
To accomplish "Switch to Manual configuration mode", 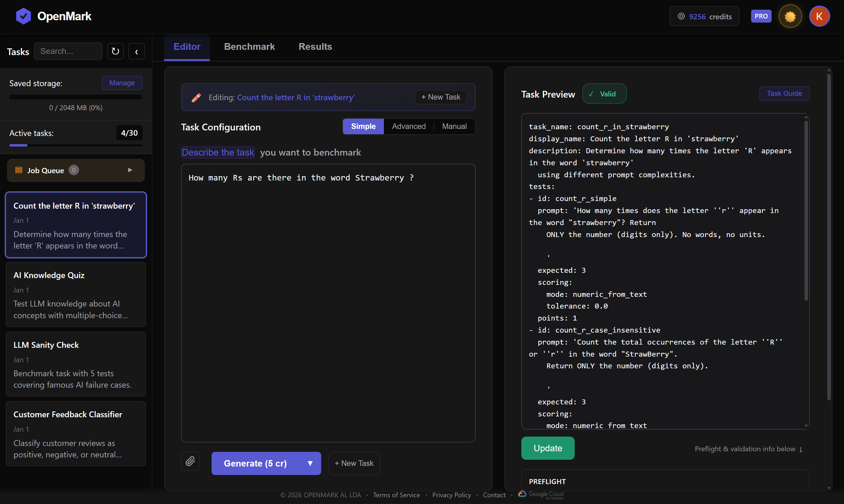I will (454, 126).
